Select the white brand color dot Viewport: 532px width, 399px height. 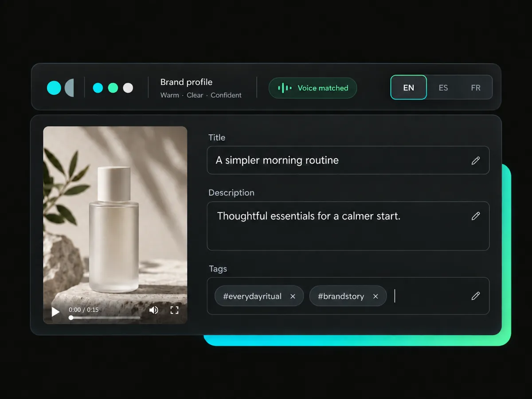click(128, 88)
